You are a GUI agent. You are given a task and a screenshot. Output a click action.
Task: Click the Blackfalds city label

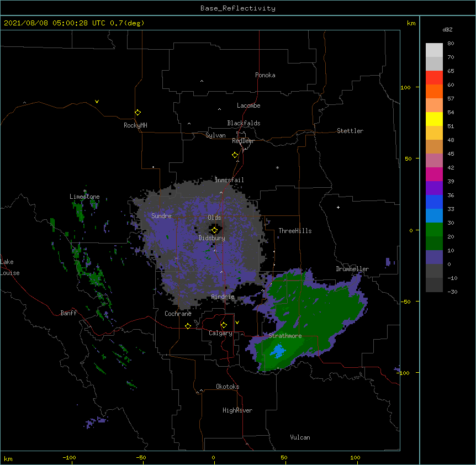[x=244, y=123]
